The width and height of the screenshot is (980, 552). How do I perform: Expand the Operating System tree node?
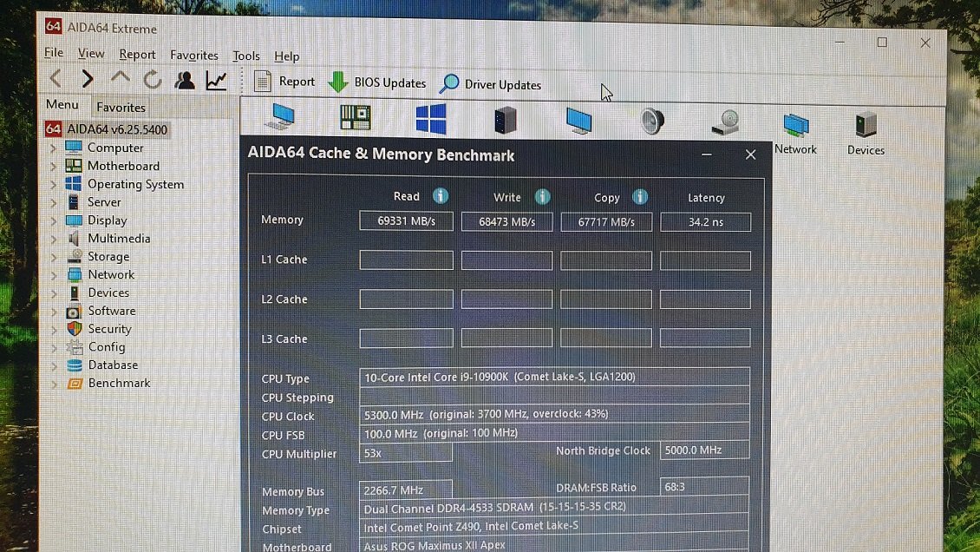53,184
